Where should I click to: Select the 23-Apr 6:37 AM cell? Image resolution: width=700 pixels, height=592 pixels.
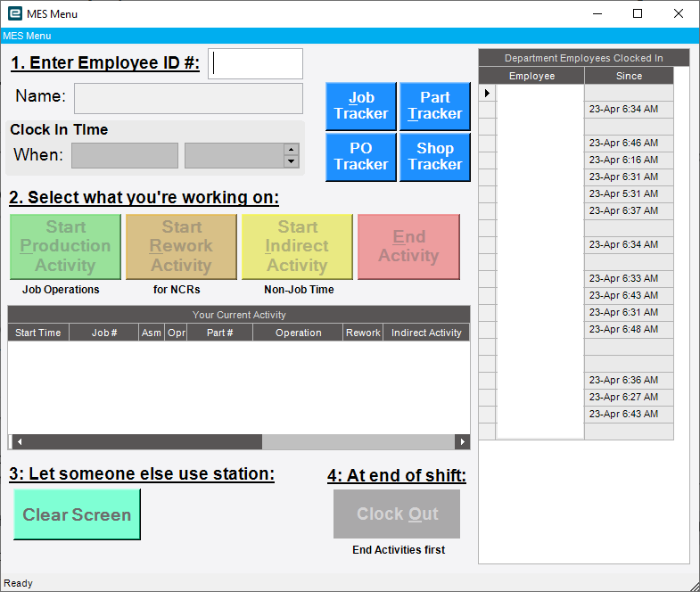click(x=629, y=211)
